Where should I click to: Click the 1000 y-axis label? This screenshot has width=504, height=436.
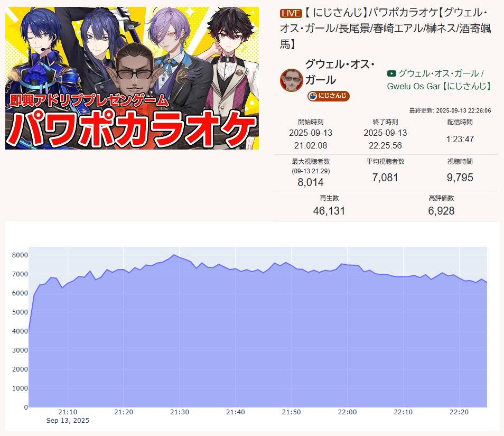(20, 388)
